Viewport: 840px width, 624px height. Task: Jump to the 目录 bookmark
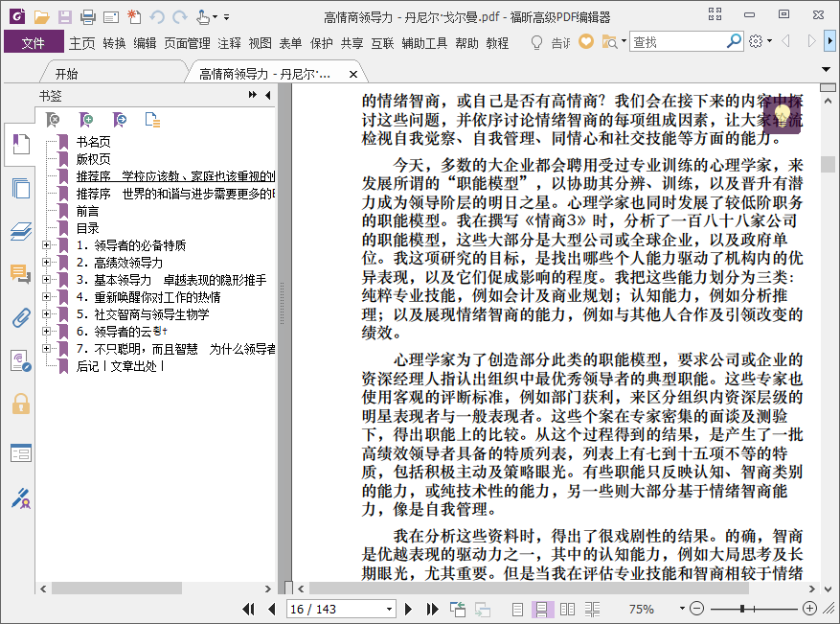87,228
